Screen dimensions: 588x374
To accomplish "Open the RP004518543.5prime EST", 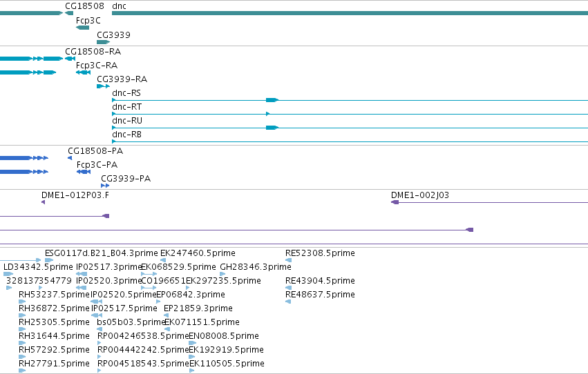I will pos(99,371).
